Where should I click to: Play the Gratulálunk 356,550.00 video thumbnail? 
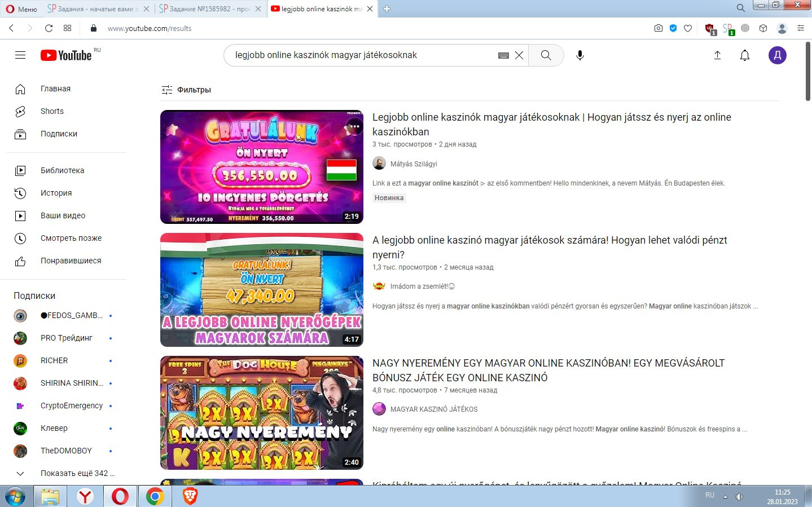point(262,167)
